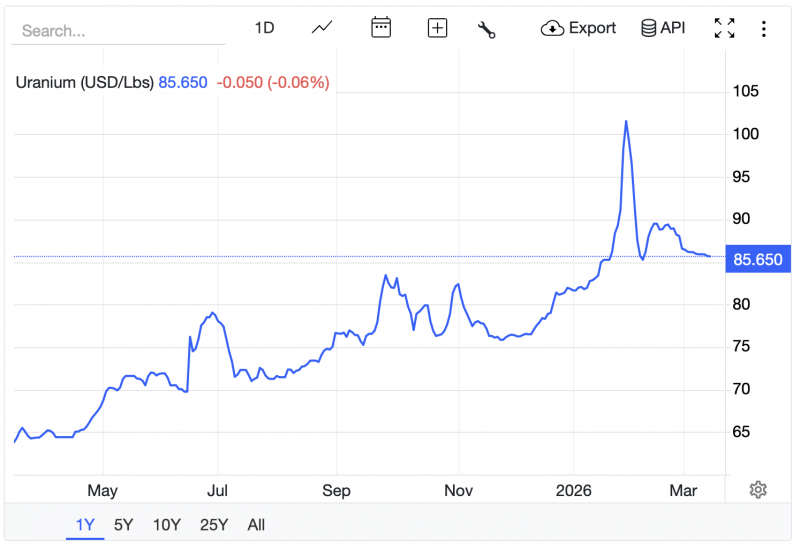800x548 pixels.
Task: Open the wrench tools icon
Action: click(487, 29)
